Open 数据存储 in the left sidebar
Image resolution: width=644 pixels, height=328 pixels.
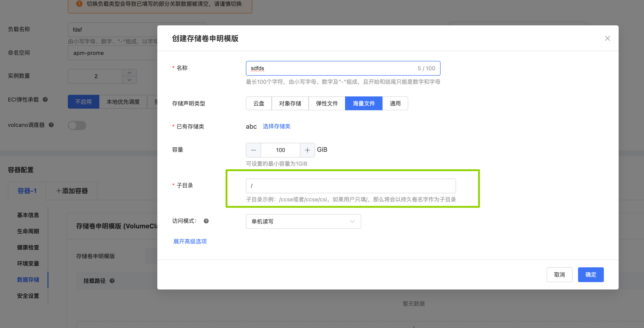click(x=28, y=280)
